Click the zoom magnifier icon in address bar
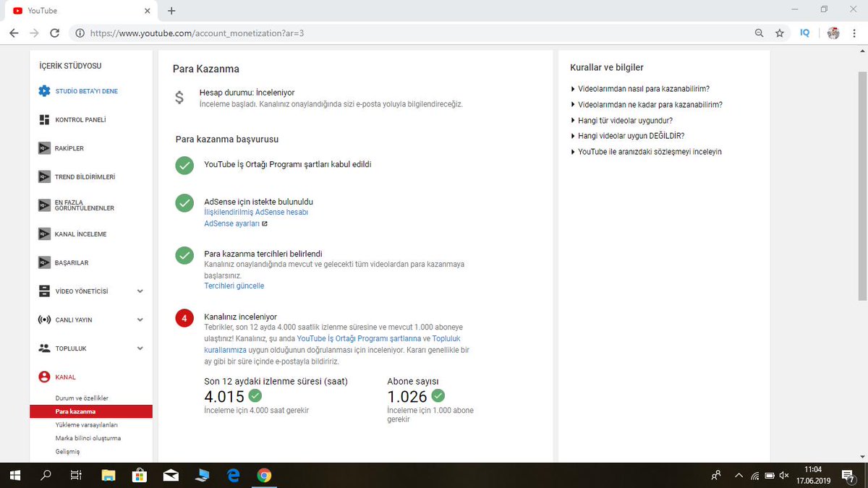The image size is (868, 488). pos(759,33)
